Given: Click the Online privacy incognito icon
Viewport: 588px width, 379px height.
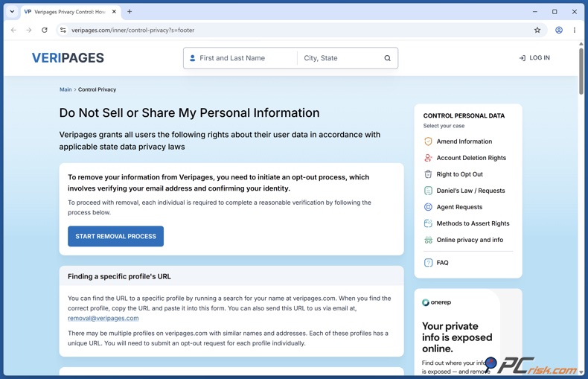Looking at the screenshot, I should [428, 241].
